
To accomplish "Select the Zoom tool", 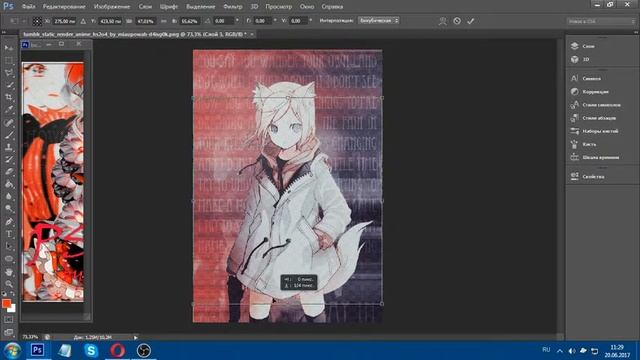I will [9, 284].
